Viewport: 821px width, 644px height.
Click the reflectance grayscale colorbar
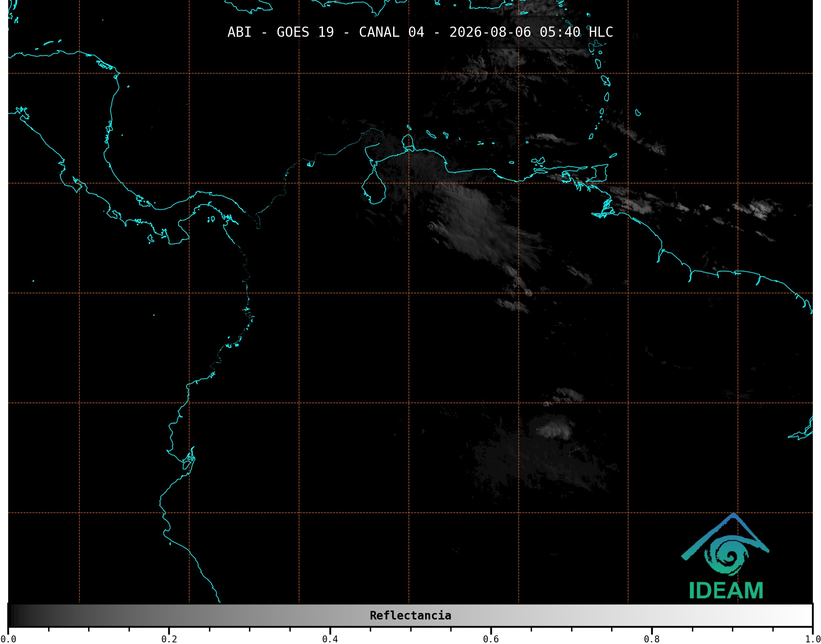tap(410, 615)
